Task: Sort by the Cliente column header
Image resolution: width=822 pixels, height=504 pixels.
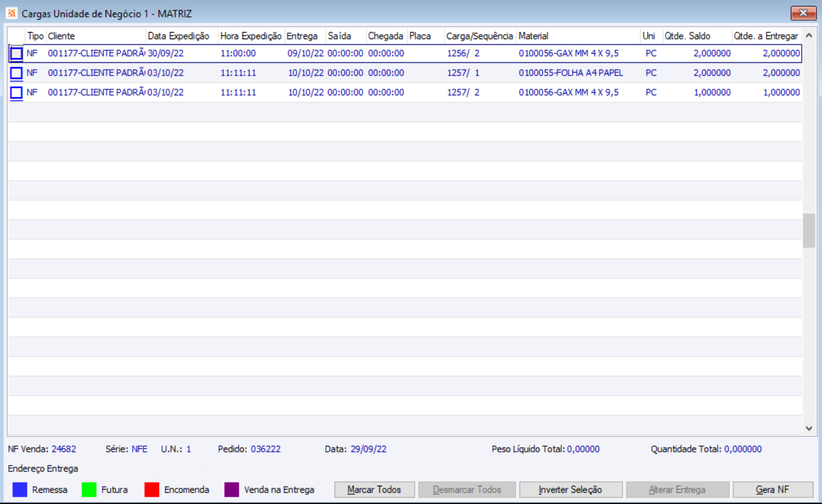Action: coord(96,36)
